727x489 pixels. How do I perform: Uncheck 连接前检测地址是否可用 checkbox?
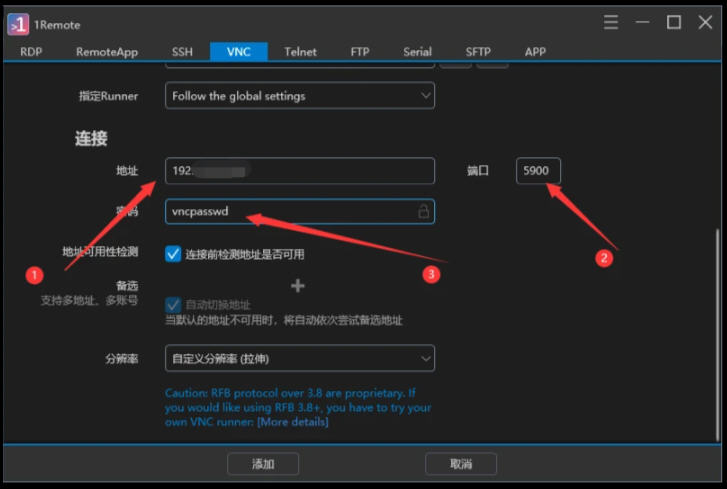[173, 254]
